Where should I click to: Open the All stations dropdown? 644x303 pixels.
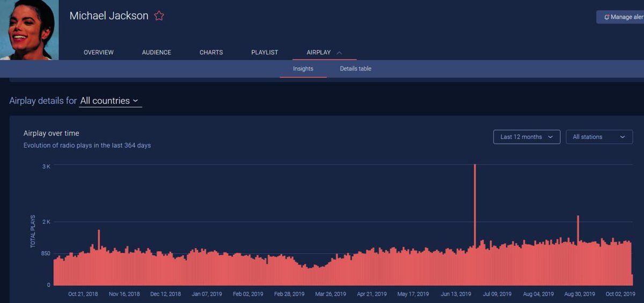click(x=599, y=137)
